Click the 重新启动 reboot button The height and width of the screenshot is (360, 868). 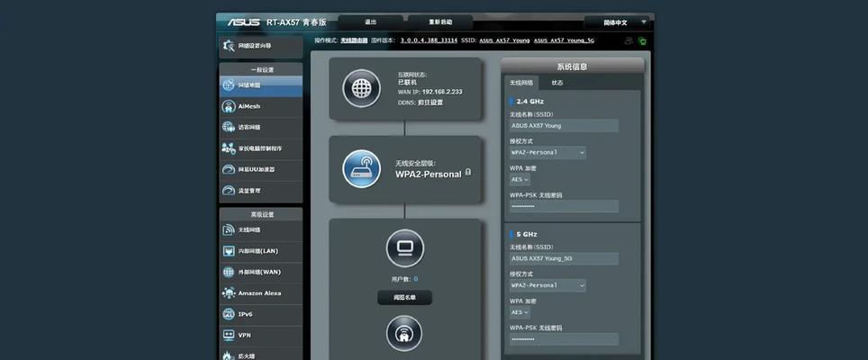(x=440, y=22)
